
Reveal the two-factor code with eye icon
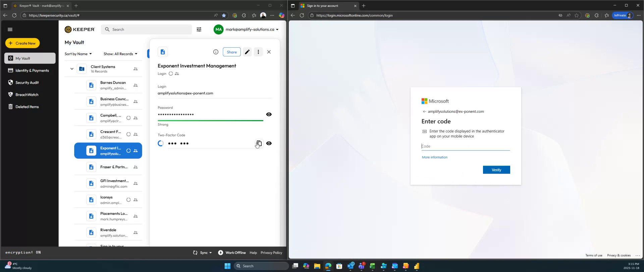(x=269, y=143)
